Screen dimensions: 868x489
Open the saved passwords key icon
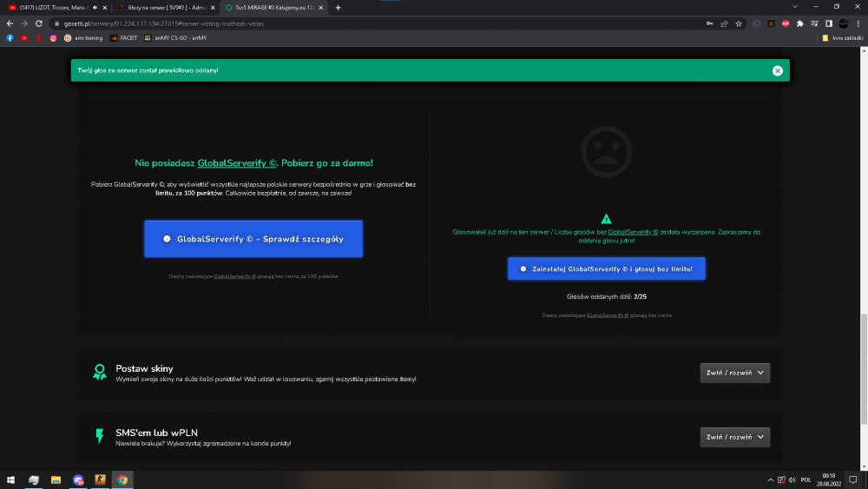click(x=710, y=23)
